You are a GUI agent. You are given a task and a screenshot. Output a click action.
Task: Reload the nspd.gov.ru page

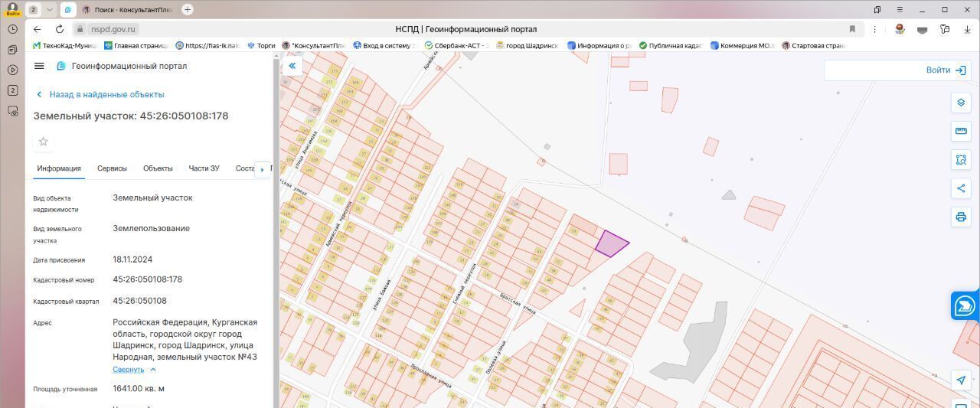(59, 29)
